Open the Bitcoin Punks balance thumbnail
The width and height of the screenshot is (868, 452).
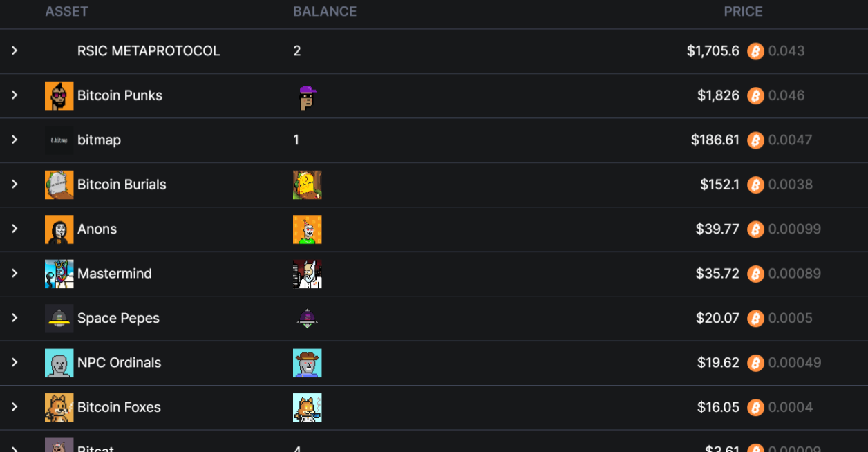tap(308, 96)
